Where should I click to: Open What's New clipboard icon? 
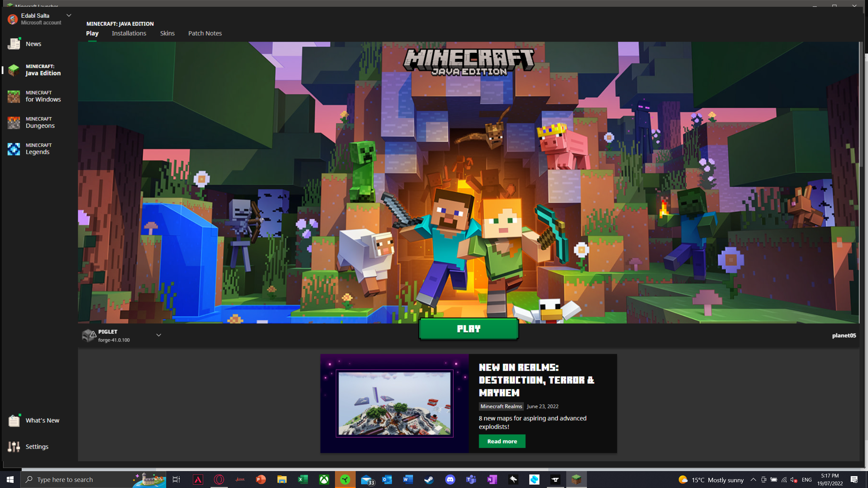[x=14, y=421]
